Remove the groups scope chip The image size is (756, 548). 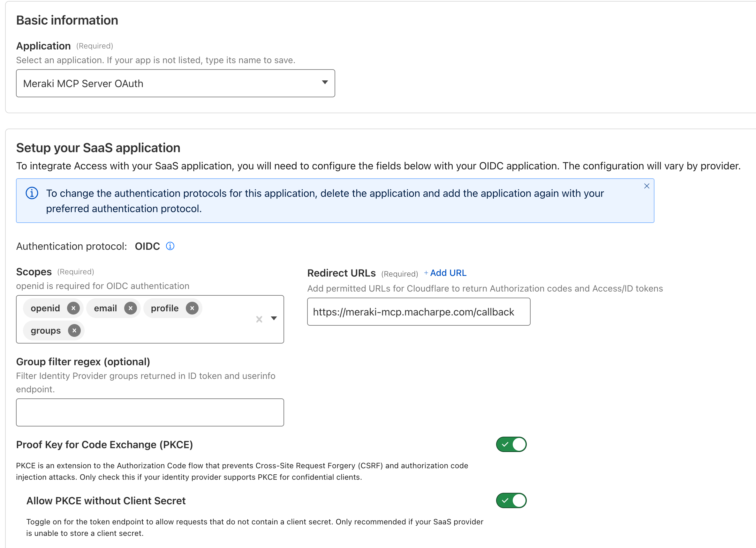pyautogui.click(x=74, y=330)
